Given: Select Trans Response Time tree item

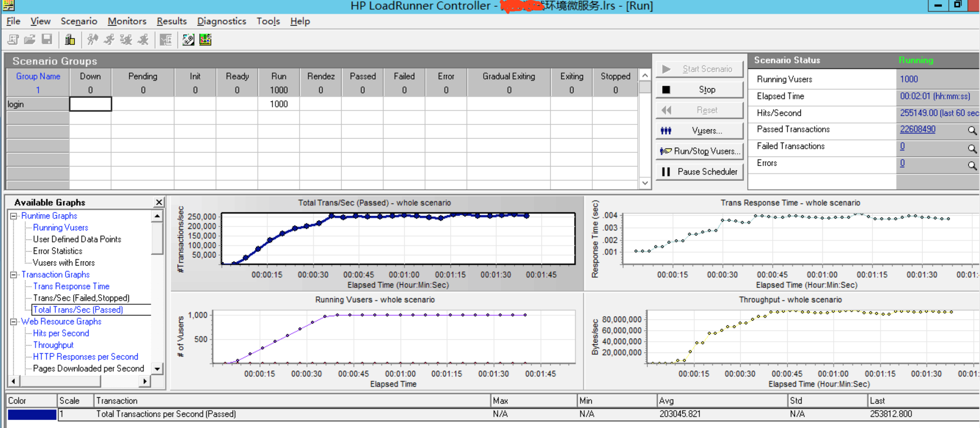Looking at the screenshot, I should [x=71, y=286].
